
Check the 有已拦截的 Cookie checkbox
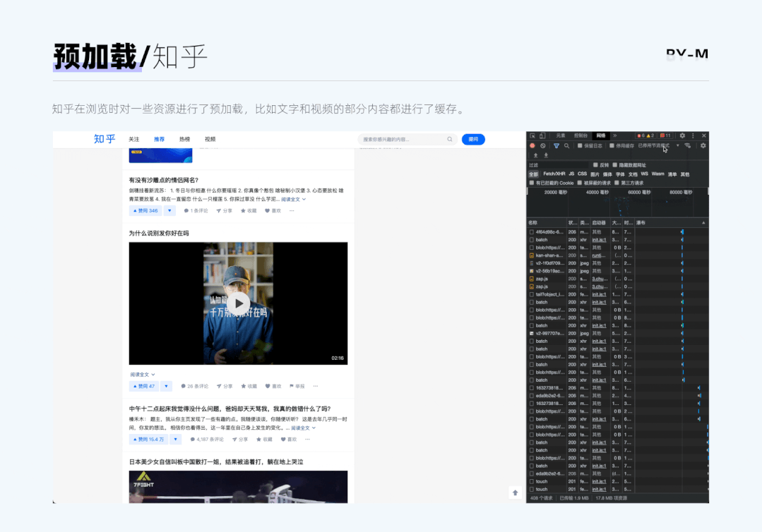532,183
